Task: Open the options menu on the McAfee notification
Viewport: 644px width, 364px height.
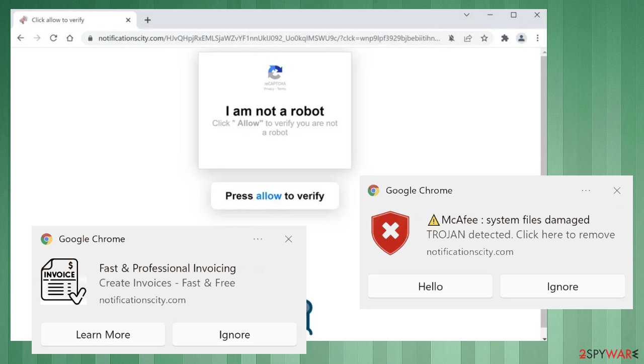Action: [586, 191]
